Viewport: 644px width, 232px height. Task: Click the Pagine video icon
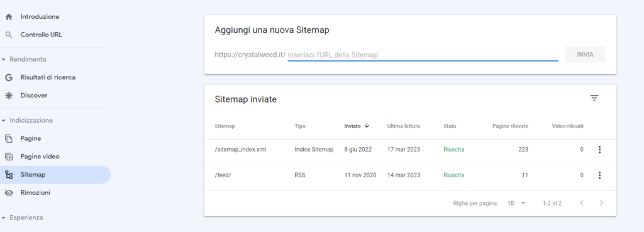pyautogui.click(x=9, y=157)
